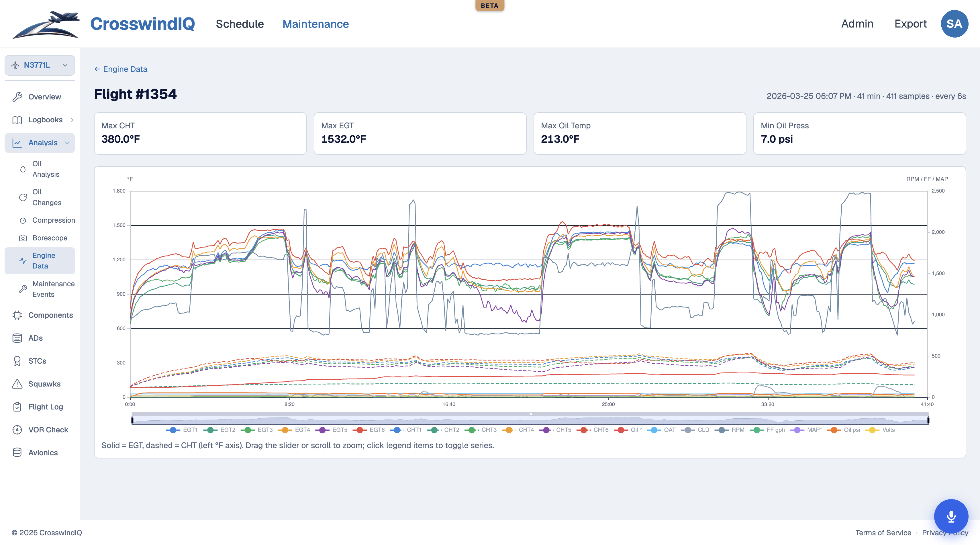Open the Schedule tab
Image resolution: width=980 pixels, height=545 pixels.
point(240,24)
